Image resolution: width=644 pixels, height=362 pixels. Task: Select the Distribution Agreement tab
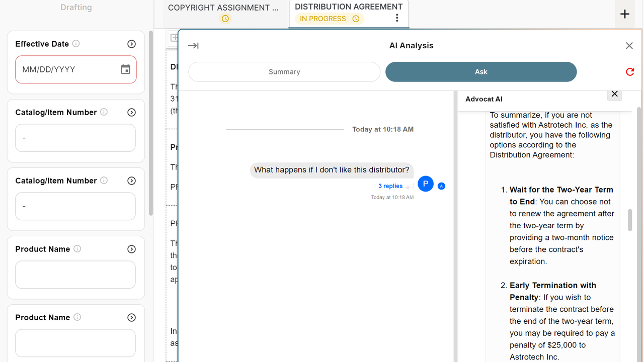click(x=349, y=14)
